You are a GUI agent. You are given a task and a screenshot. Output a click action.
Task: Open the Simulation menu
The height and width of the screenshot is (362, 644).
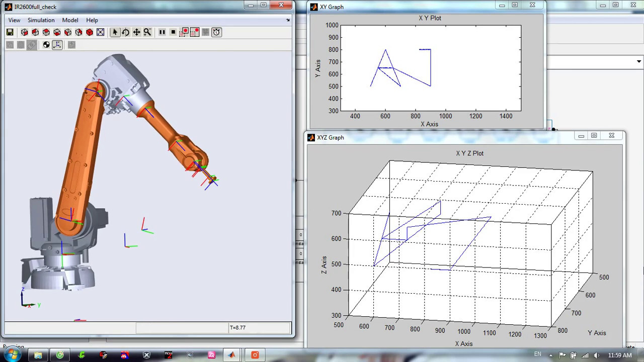pos(41,20)
